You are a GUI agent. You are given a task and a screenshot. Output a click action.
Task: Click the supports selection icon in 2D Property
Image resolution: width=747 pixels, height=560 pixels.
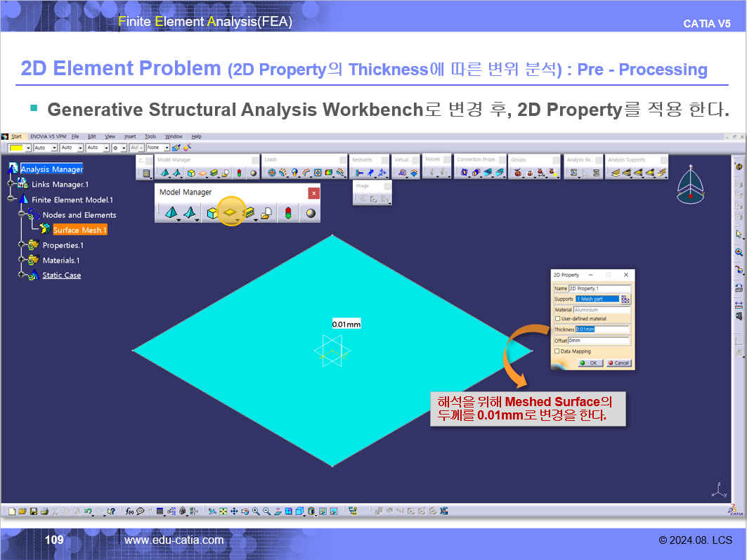625,299
